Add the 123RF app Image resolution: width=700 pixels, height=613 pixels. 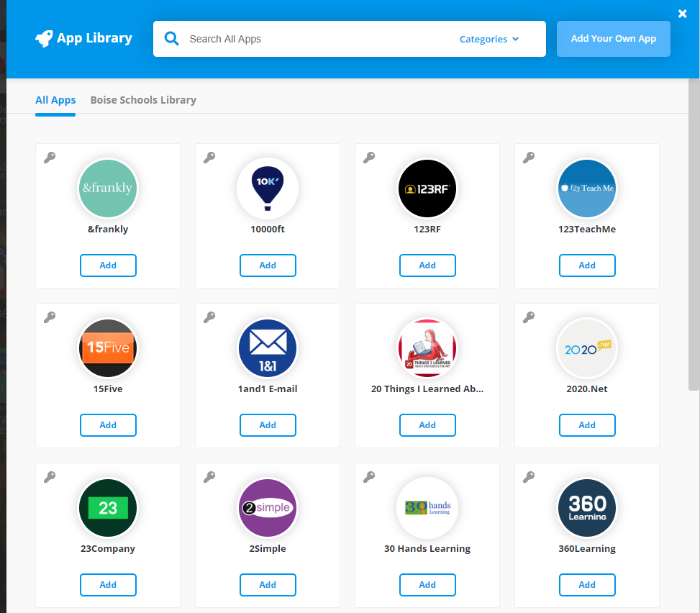[x=427, y=265]
